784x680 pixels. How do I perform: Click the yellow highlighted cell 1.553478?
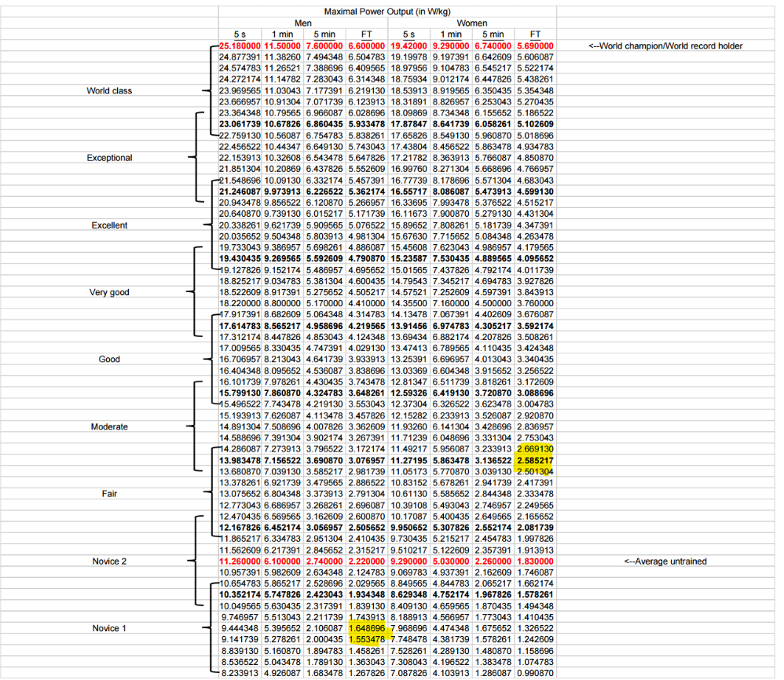(x=367, y=640)
